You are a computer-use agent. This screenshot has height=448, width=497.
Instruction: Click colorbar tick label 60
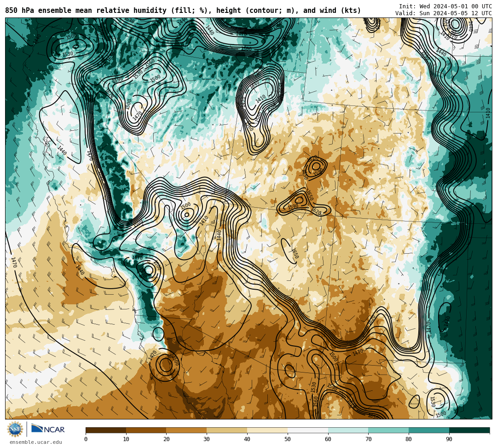tap(328, 439)
